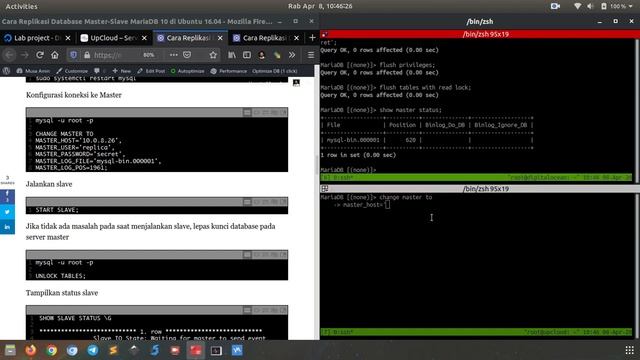Toggle plain view on START SLAVE code block
The height and width of the screenshot is (360, 640).
[x=247, y=202]
